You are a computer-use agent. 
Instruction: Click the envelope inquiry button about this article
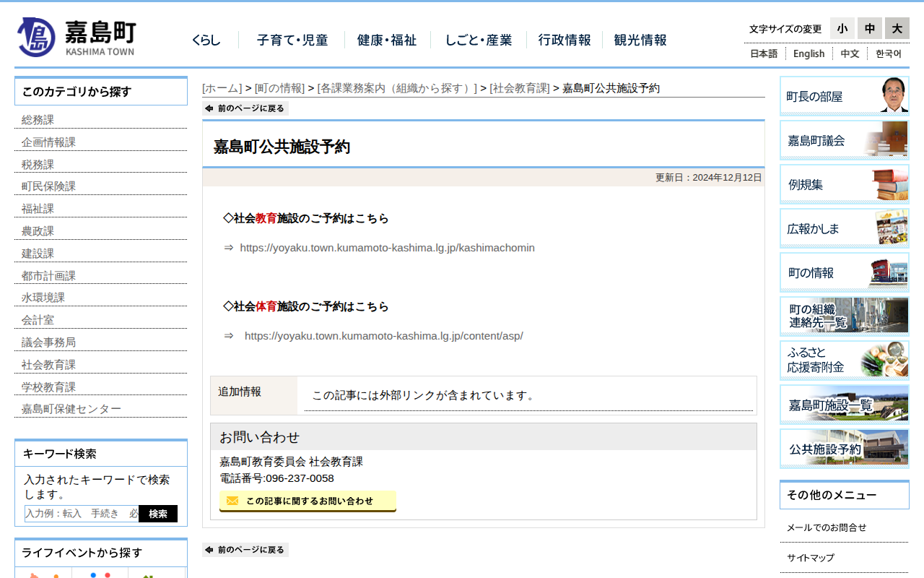pyautogui.click(x=308, y=501)
